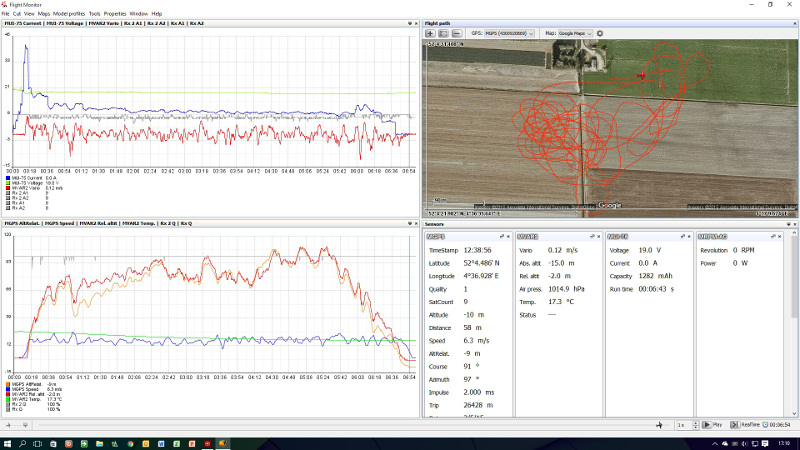Open the Cut menu
Image resolution: width=800 pixels, height=450 pixels.
[x=17, y=14]
